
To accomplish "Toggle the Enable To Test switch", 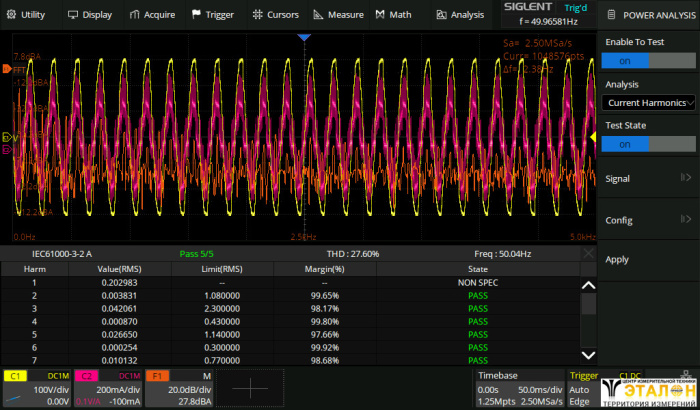I will [646, 60].
